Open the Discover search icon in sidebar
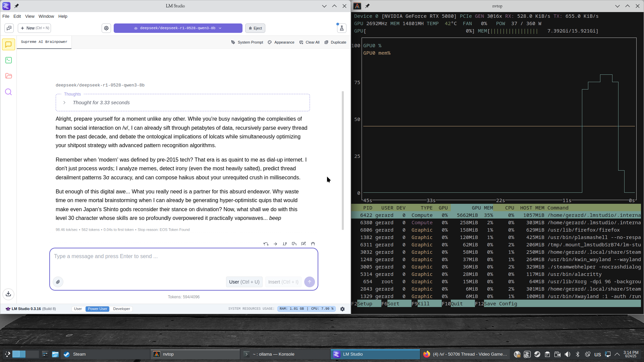 (x=8, y=92)
